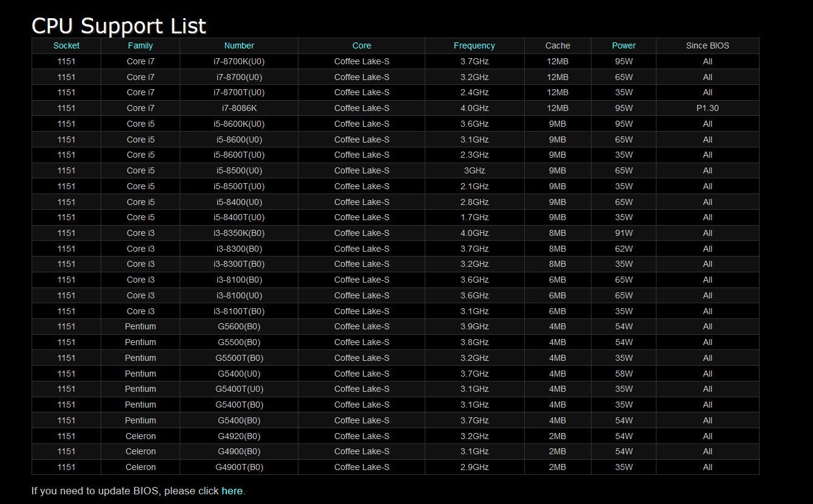Click the 2.9GHz frequency cell
The width and height of the screenshot is (813, 504).
(474, 467)
